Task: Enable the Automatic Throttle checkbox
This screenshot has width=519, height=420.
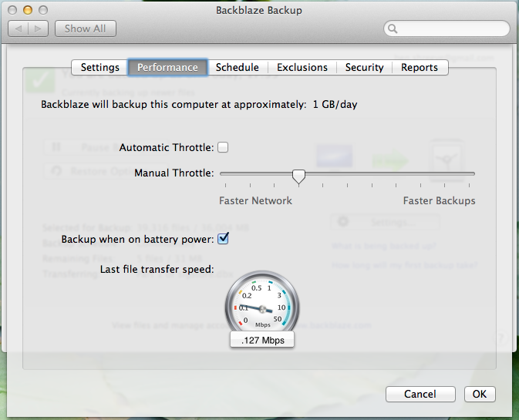Action: point(223,147)
